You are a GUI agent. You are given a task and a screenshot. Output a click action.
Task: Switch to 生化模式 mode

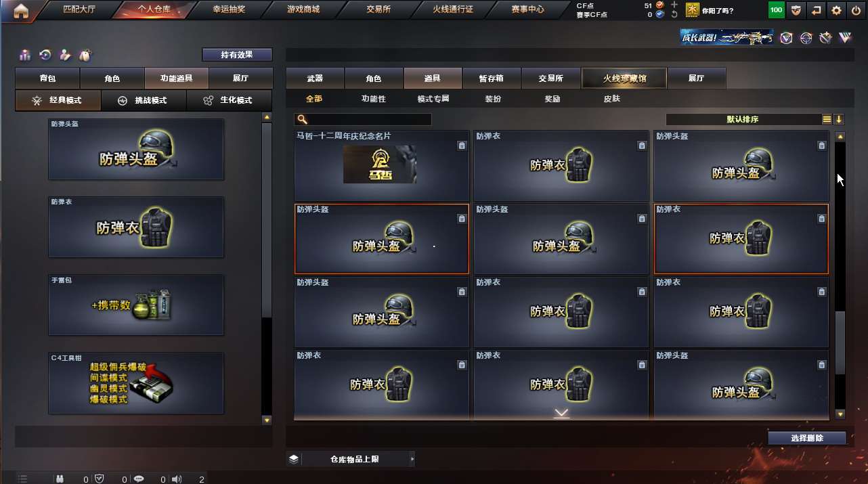coord(228,100)
